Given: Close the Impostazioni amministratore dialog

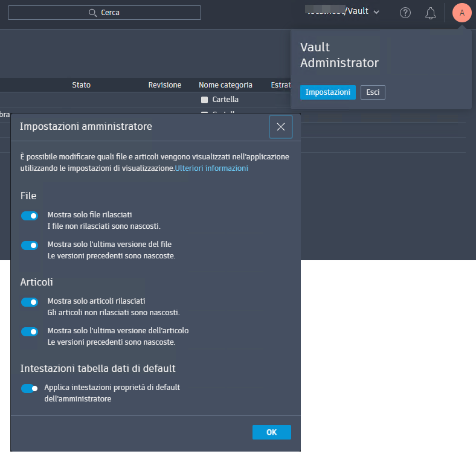Looking at the screenshot, I should [281, 127].
